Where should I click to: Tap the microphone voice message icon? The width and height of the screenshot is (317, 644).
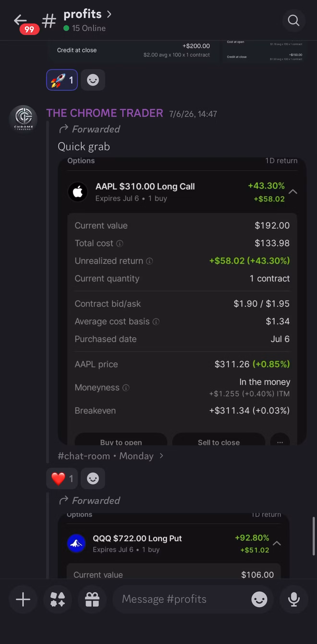294,599
